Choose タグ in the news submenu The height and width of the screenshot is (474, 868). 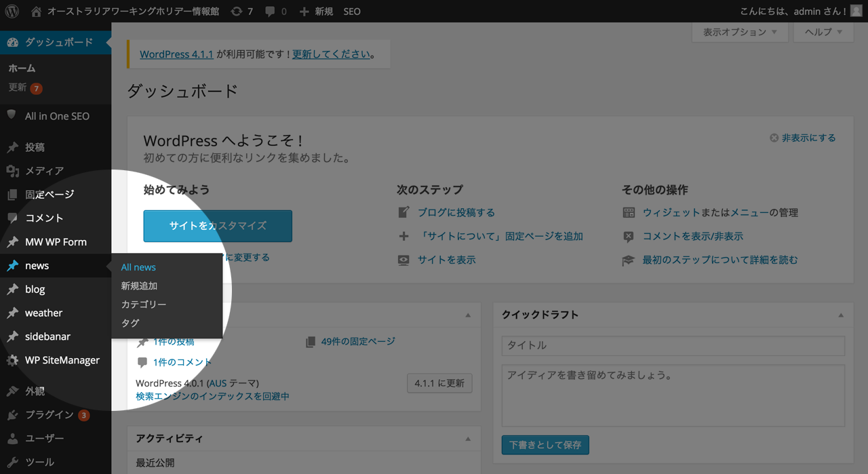pos(130,323)
